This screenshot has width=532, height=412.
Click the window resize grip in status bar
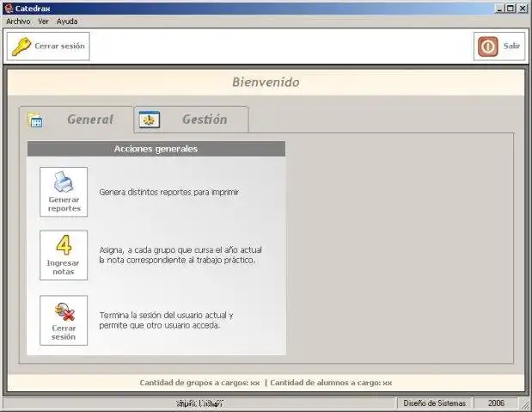pos(524,404)
